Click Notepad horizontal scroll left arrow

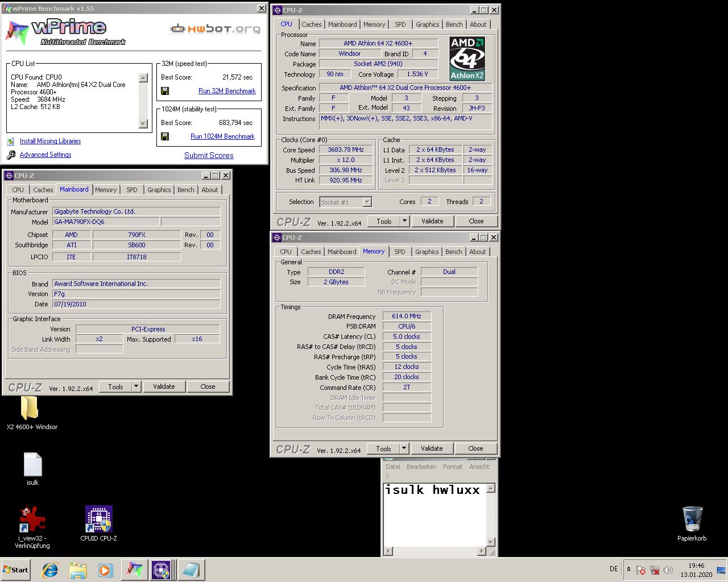tap(388, 551)
